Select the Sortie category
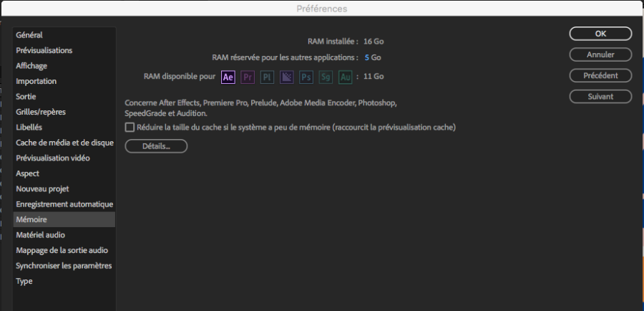The image size is (644, 311). pos(64,97)
